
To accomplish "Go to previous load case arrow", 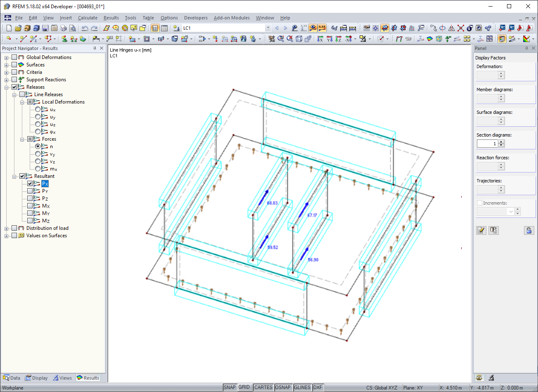I will [x=277, y=28].
